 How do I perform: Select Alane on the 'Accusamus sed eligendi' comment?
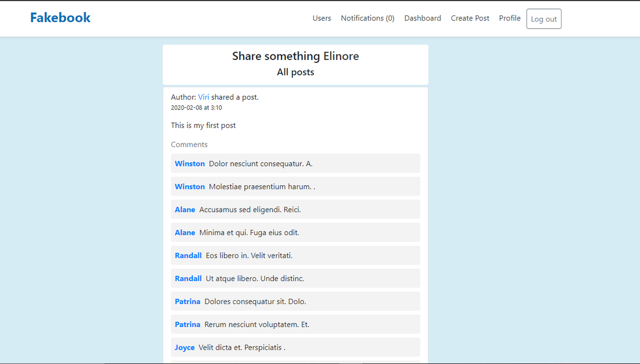tap(185, 209)
